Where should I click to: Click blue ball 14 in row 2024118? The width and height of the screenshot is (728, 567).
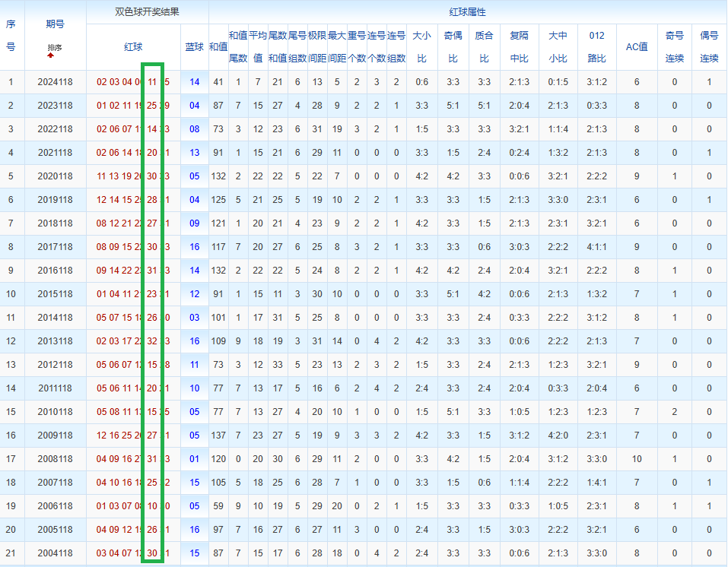coord(195,82)
